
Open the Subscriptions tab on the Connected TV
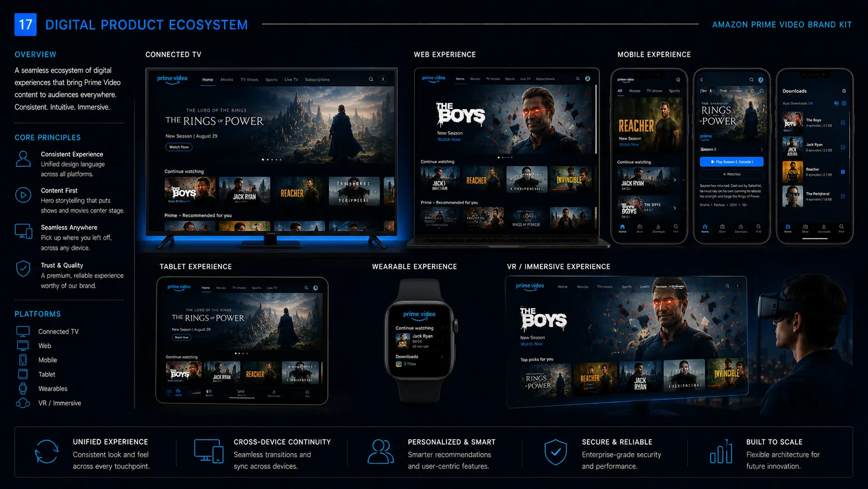317,80
